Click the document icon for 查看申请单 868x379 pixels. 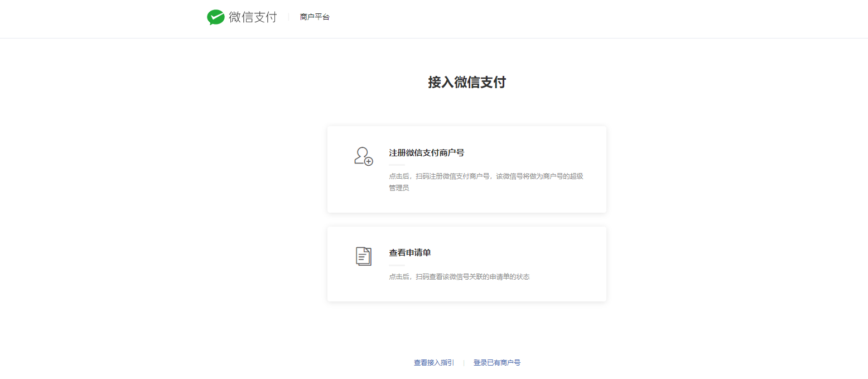[x=364, y=256]
